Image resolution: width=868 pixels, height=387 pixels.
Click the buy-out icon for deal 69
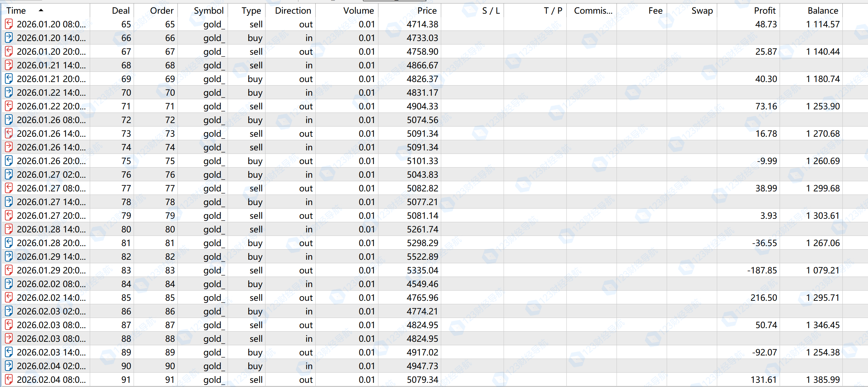(x=9, y=79)
